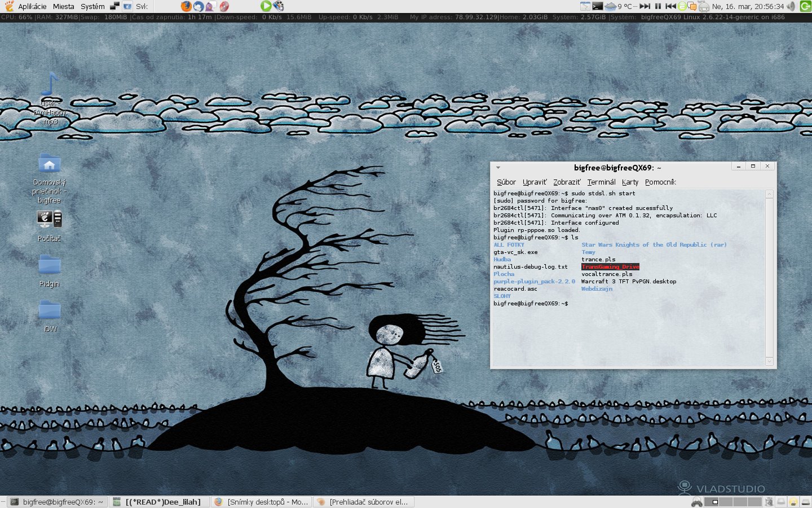This screenshot has width=812, height=508.
Task: Switch to the third workspace
Action: (740, 502)
